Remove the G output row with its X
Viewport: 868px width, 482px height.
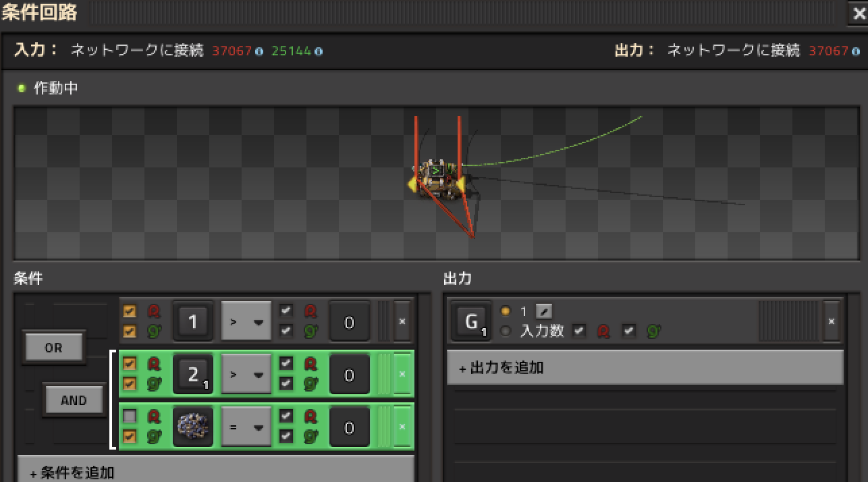832,322
